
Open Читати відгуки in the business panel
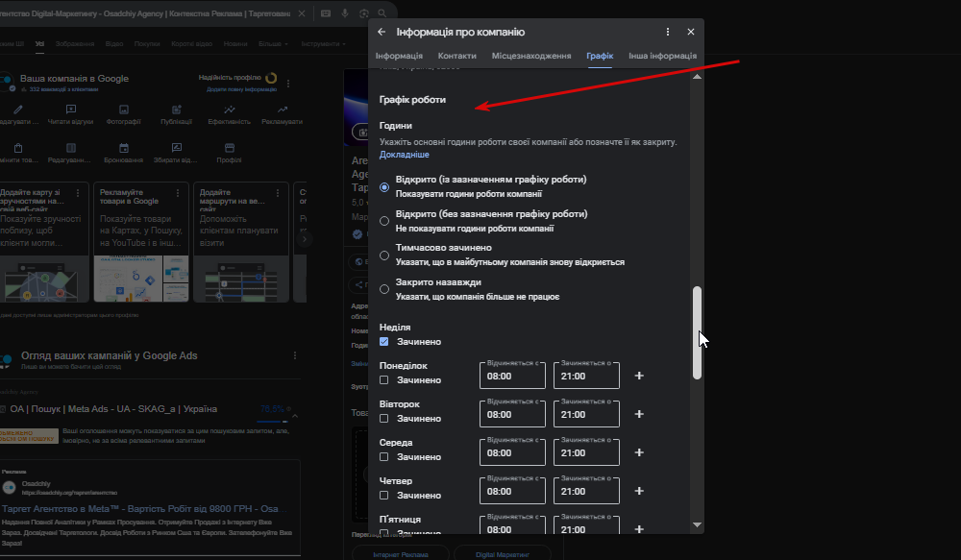coord(70,114)
